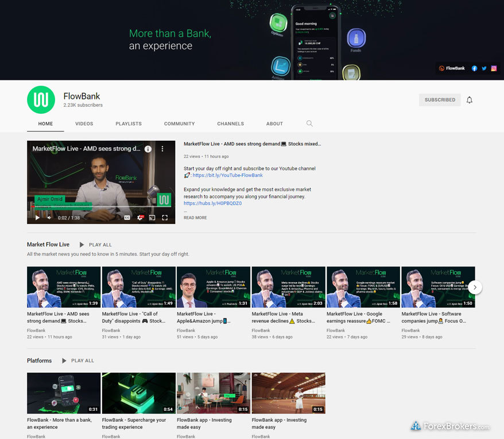Enter full screen mode

pyautogui.click(x=165, y=218)
